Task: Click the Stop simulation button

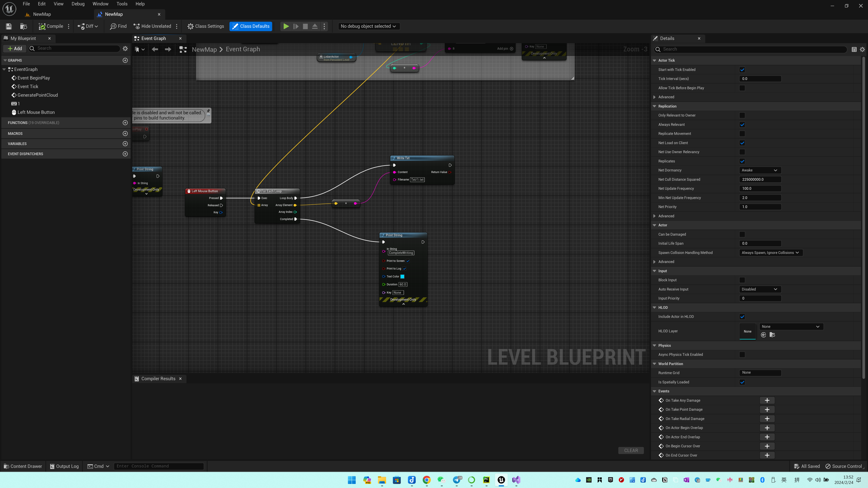Action: 305,26
